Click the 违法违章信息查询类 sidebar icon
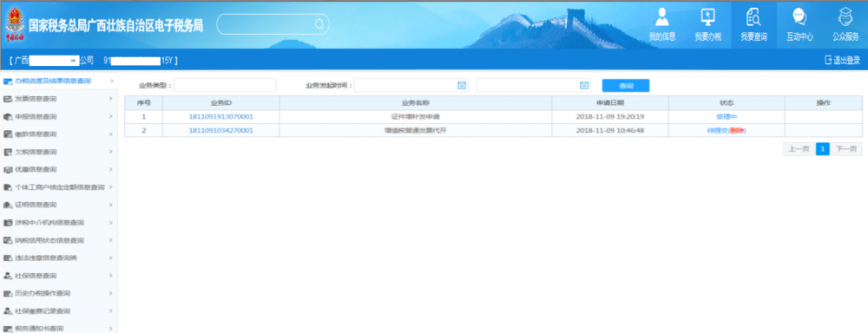 (8, 258)
